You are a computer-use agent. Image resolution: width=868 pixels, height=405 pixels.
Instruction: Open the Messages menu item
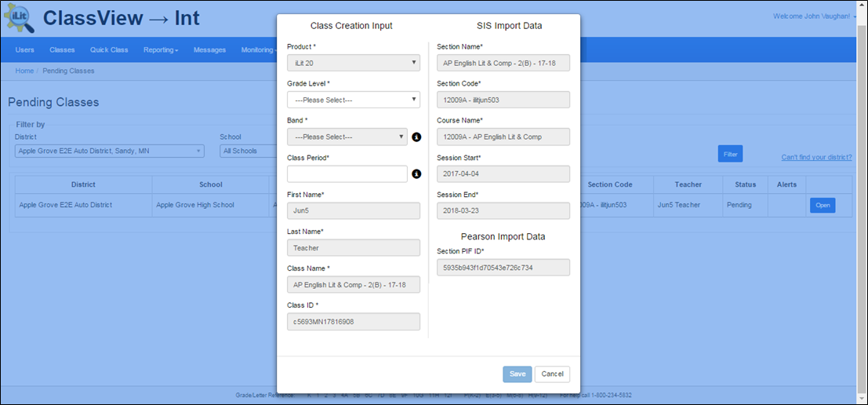tap(209, 50)
